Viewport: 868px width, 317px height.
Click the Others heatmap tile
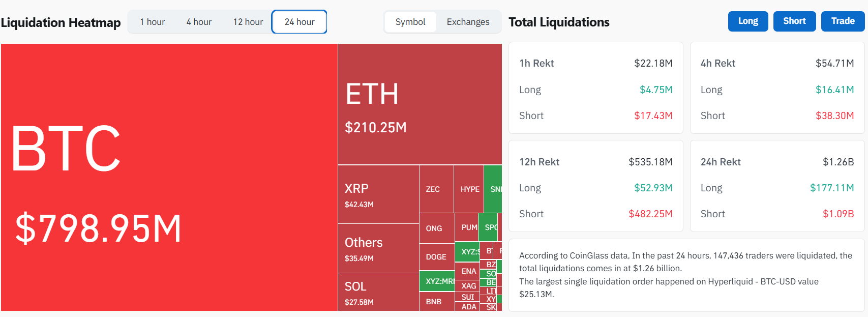click(x=378, y=248)
